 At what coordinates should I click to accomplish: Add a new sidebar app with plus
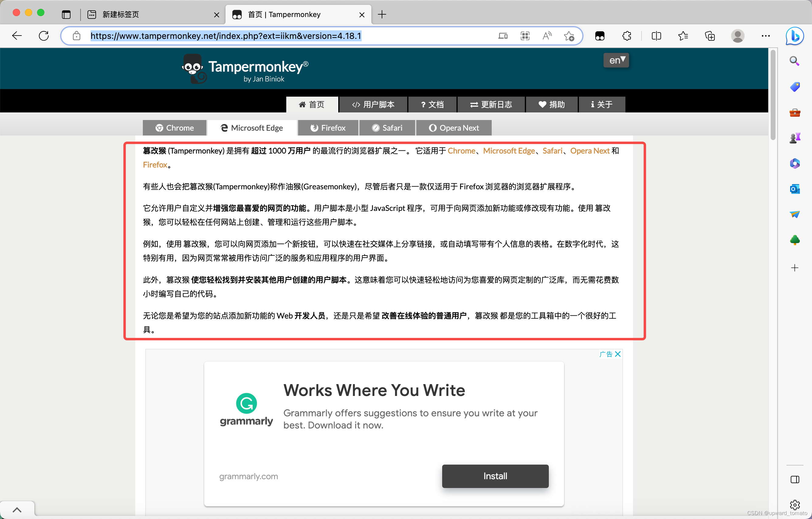pos(795,268)
